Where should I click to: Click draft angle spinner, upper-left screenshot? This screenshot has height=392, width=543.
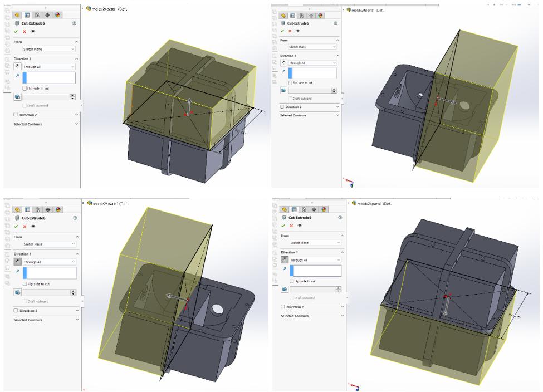pos(72,97)
